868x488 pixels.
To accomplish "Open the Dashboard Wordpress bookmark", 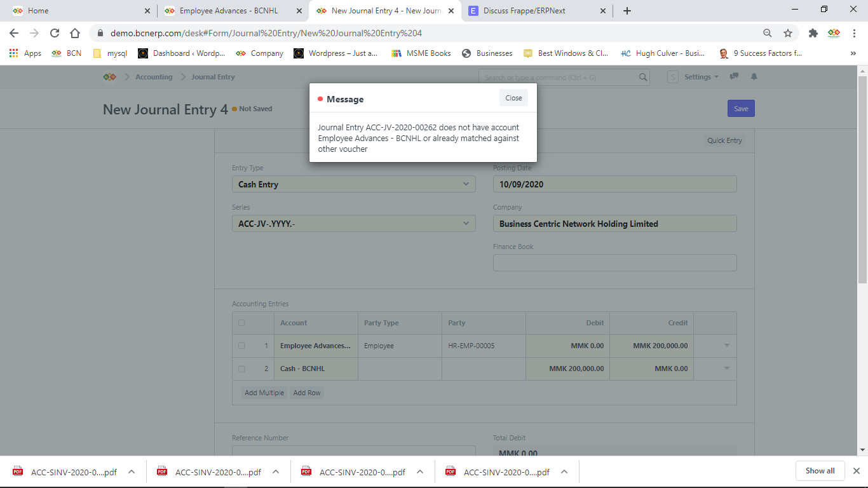I will [181, 53].
